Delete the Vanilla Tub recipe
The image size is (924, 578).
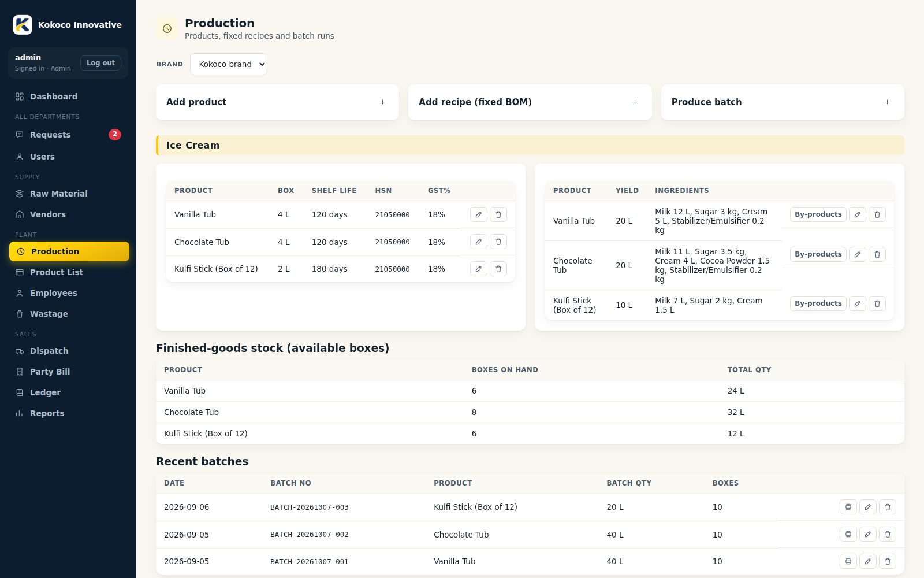(x=877, y=214)
